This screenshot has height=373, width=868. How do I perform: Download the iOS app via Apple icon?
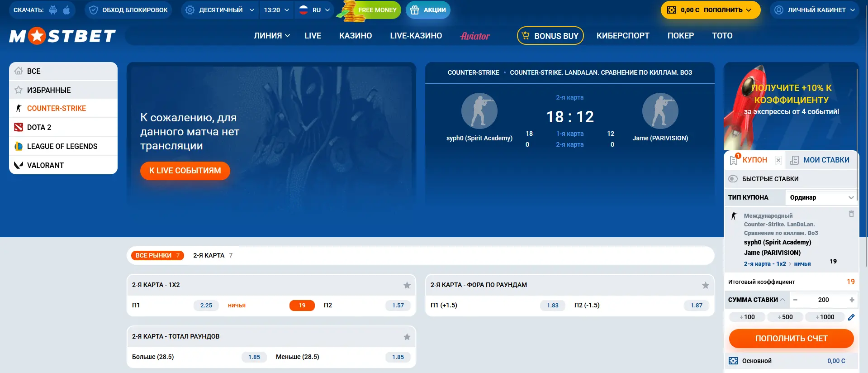(66, 10)
